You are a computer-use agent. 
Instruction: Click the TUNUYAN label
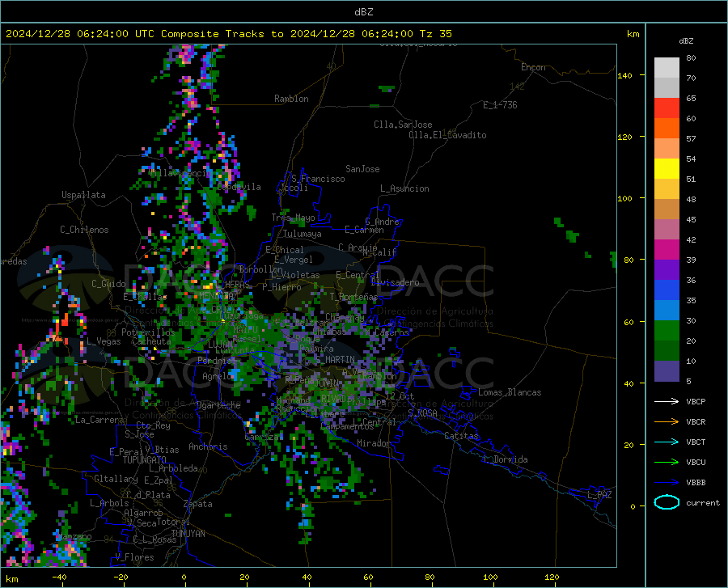[188, 534]
